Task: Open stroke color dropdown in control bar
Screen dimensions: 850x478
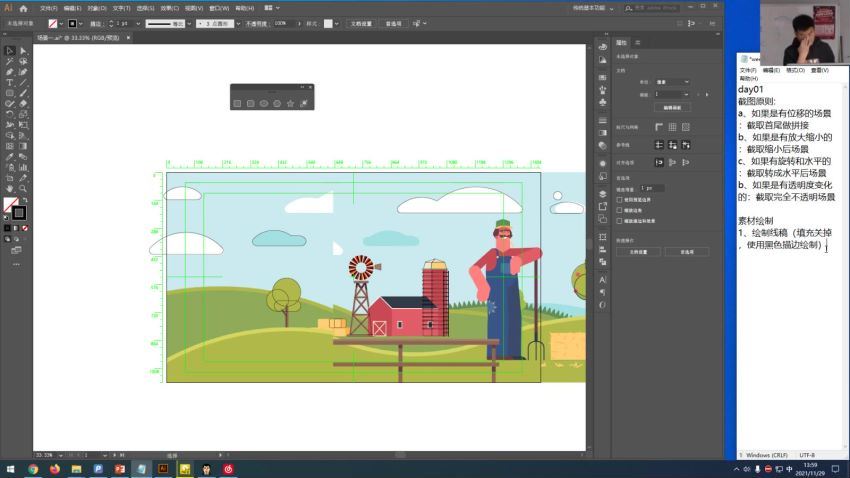Action: click(81, 24)
